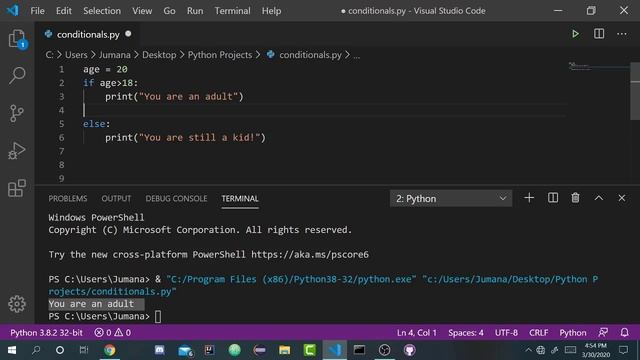This screenshot has height=360, width=640.
Task: Open the Search view in activity bar
Action: (x=17, y=76)
